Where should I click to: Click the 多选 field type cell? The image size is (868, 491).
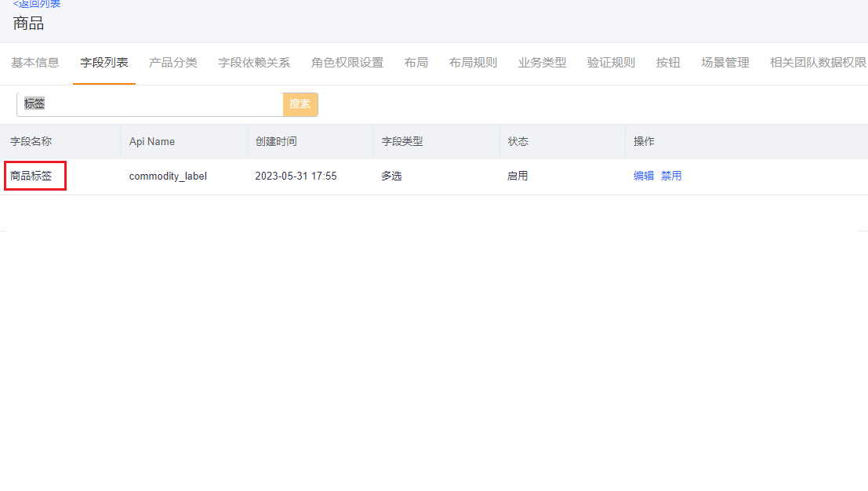(391, 176)
